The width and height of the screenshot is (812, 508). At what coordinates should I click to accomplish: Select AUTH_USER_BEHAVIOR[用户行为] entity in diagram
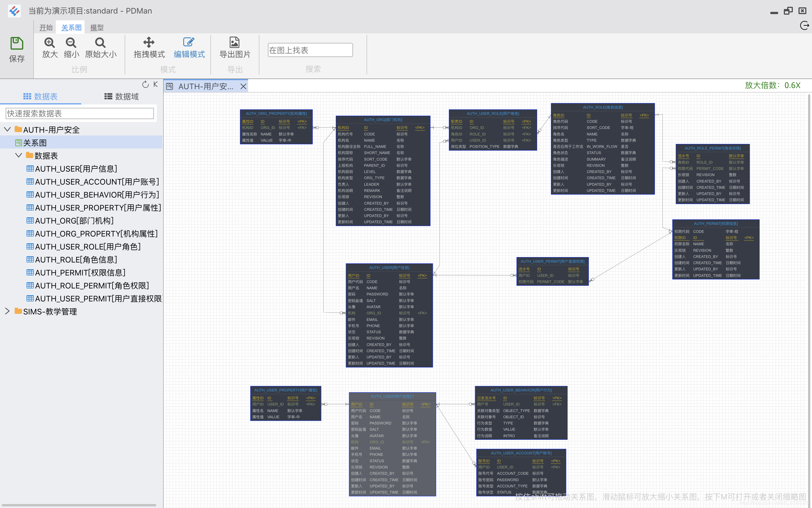[x=521, y=413]
